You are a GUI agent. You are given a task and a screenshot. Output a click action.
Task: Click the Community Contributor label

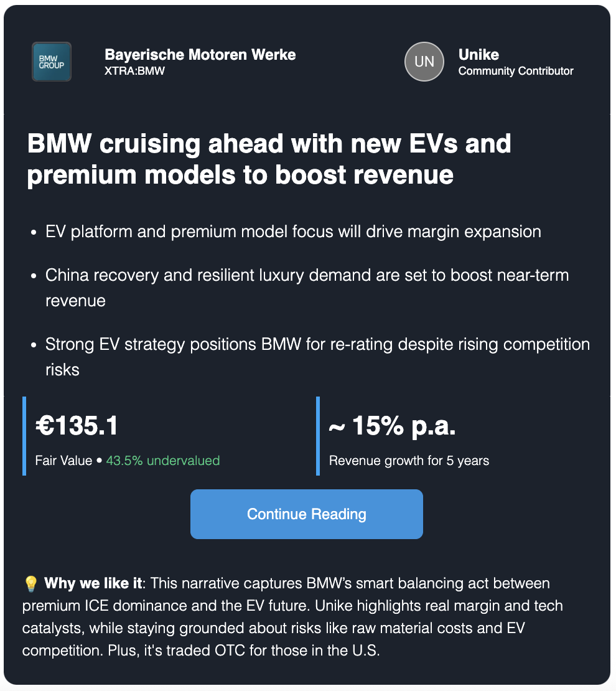point(516,71)
